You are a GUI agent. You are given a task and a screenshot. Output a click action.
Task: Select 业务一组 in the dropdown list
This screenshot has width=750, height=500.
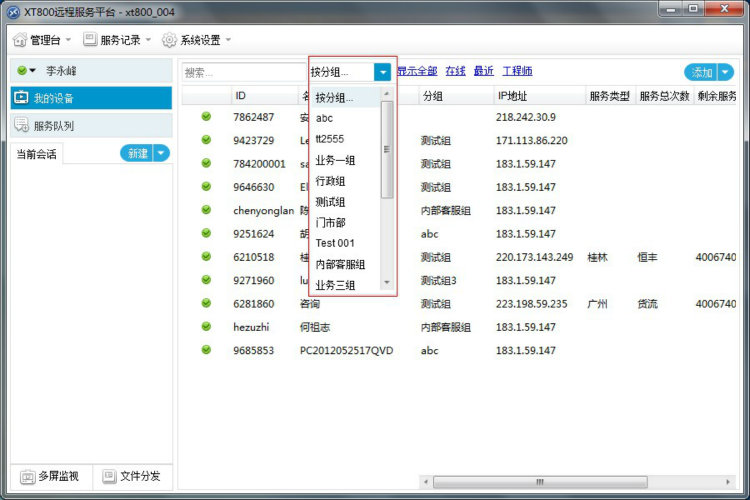(x=335, y=160)
